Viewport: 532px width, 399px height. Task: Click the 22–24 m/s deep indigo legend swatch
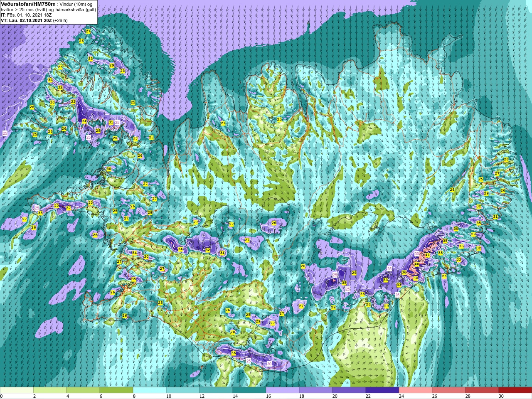382,390
